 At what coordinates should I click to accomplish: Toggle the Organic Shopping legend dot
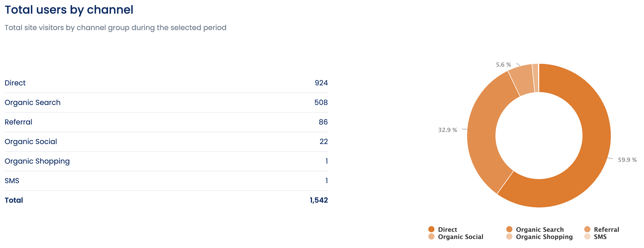pyautogui.click(x=509, y=237)
